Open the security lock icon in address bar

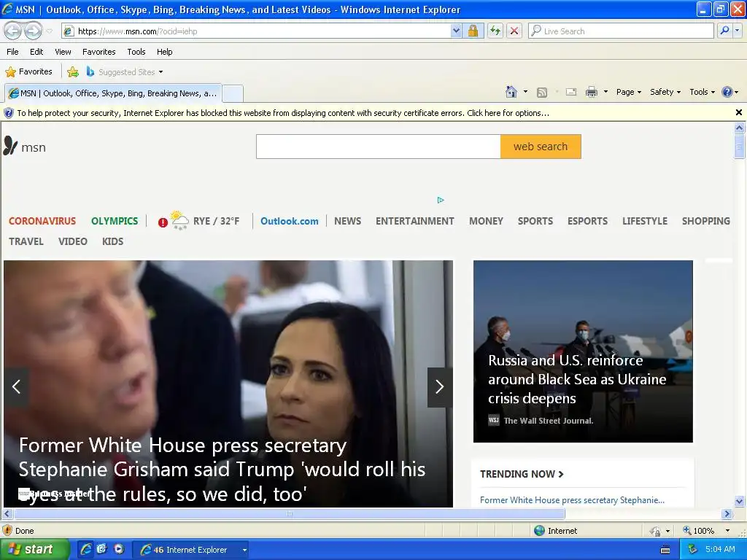[x=473, y=31]
